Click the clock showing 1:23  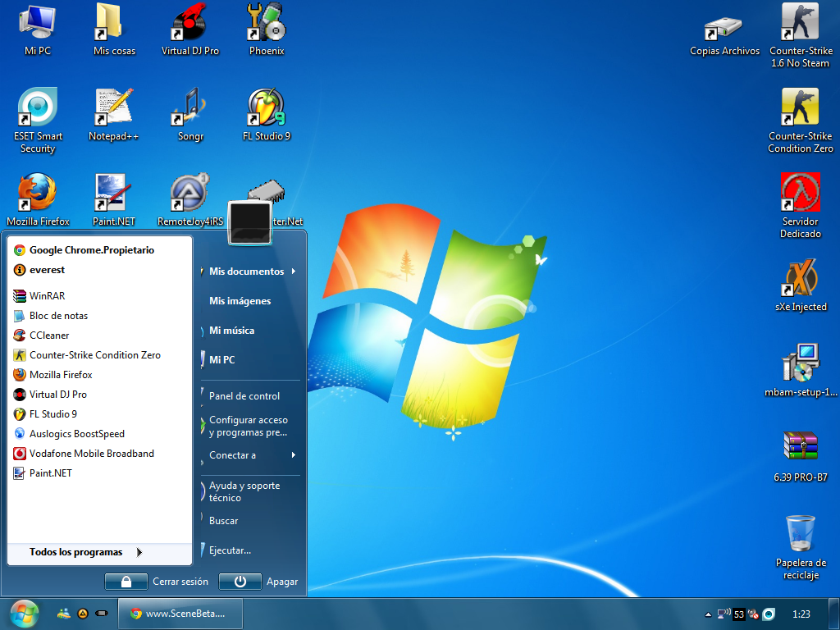pyautogui.click(x=801, y=614)
